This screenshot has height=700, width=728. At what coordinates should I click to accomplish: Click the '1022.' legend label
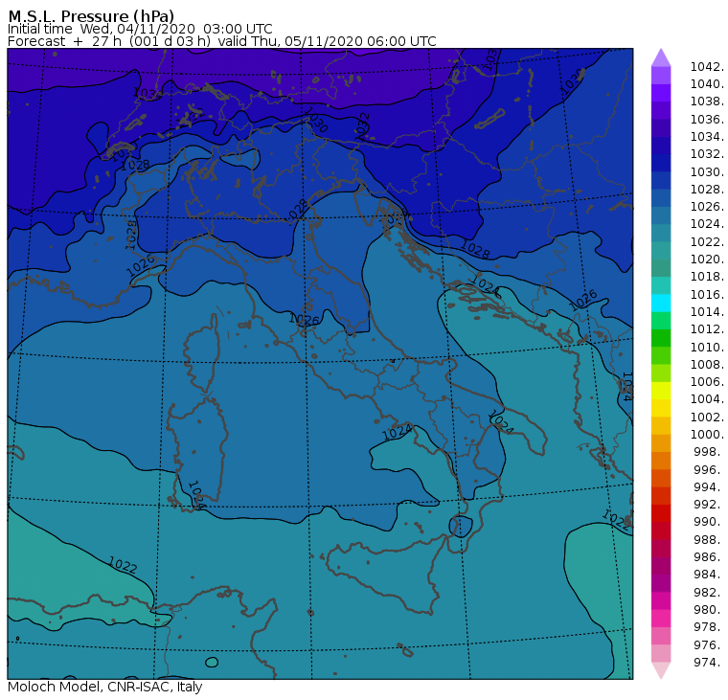tap(707, 242)
